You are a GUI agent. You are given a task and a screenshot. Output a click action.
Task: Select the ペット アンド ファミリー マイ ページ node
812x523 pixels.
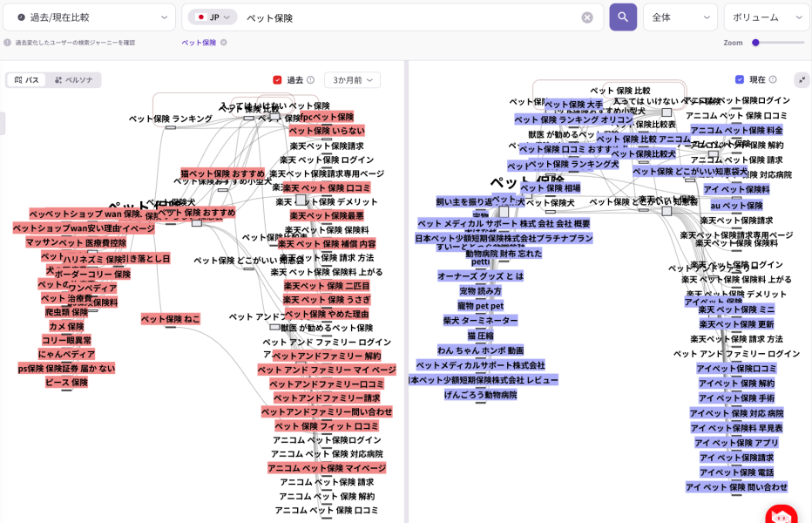(327, 370)
